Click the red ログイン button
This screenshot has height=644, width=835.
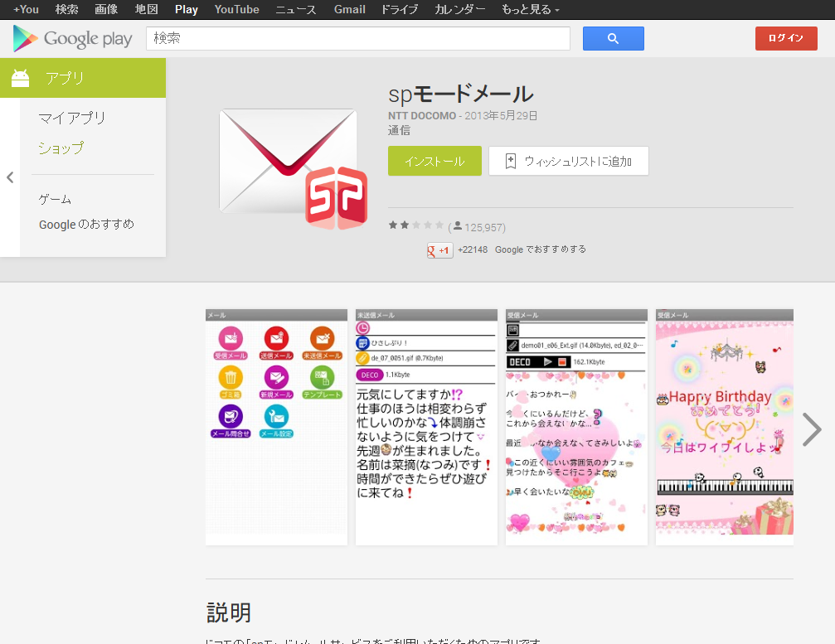pos(786,38)
